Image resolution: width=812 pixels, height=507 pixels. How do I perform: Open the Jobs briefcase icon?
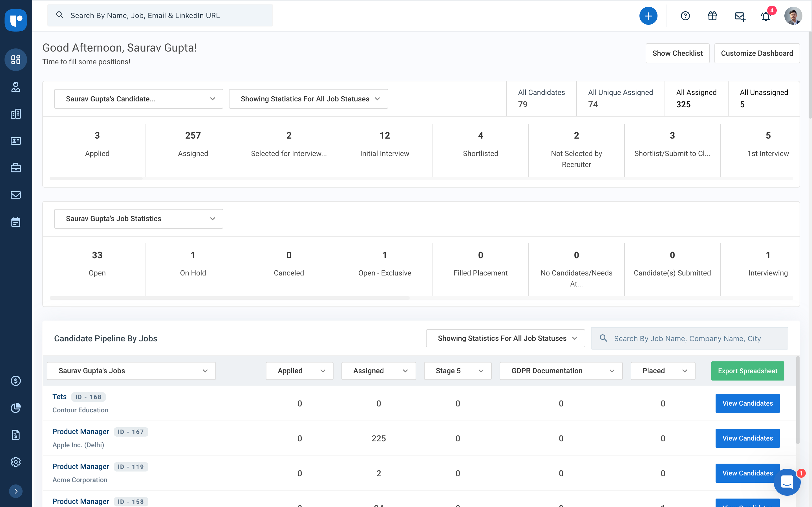pos(16,168)
